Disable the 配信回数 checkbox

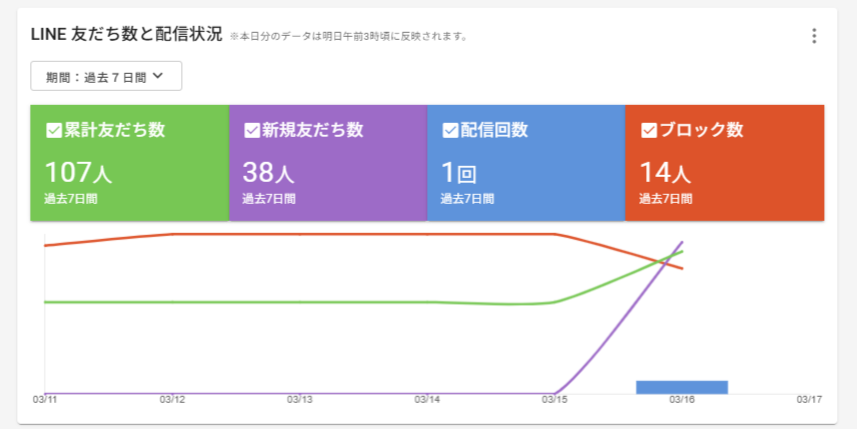(x=450, y=130)
